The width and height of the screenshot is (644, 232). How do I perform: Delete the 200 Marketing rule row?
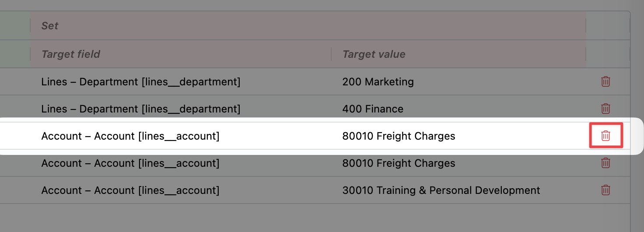tap(605, 81)
